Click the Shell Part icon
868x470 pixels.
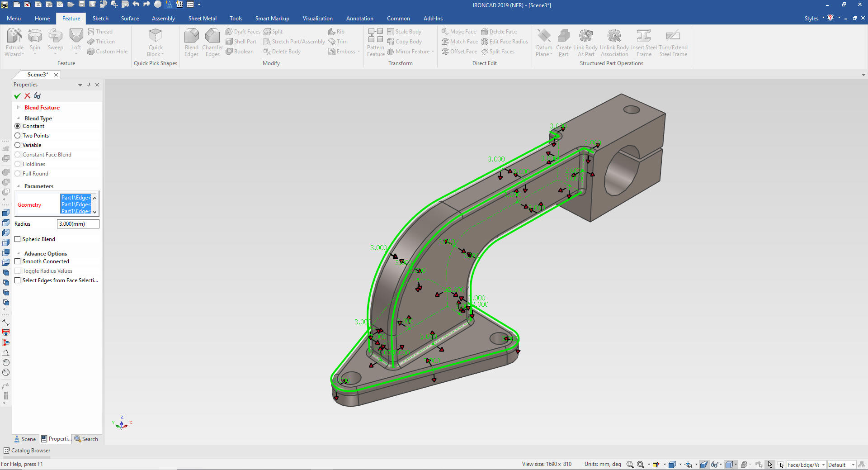click(229, 42)
